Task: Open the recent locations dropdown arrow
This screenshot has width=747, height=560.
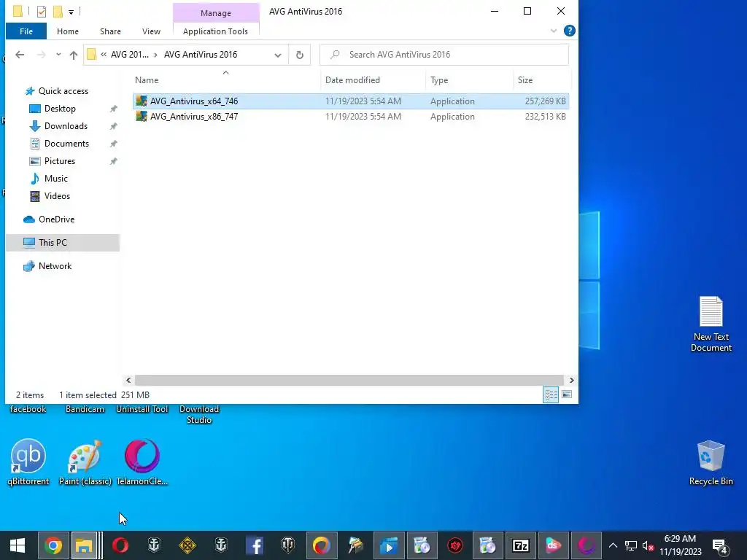Action: point(58,55)
